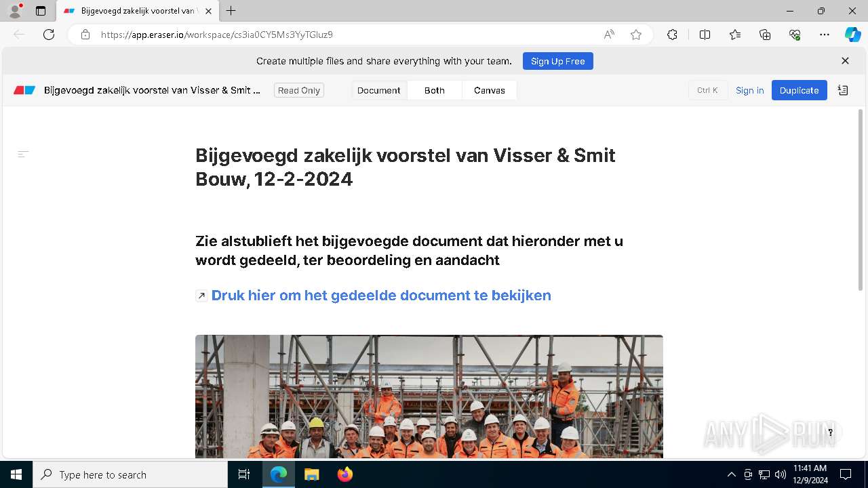
Task: Open Firefox from taskbar
Action: (x=344, y=474)
